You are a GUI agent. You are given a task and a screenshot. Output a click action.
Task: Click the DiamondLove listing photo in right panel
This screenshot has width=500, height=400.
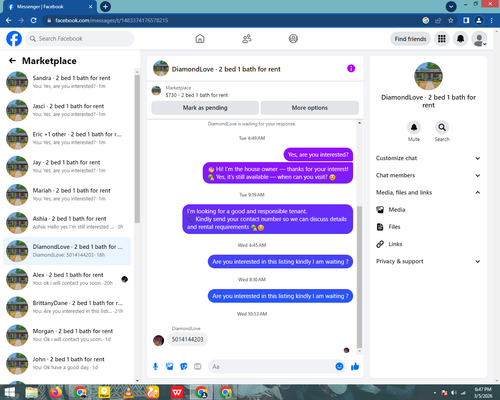click(428, 76)
